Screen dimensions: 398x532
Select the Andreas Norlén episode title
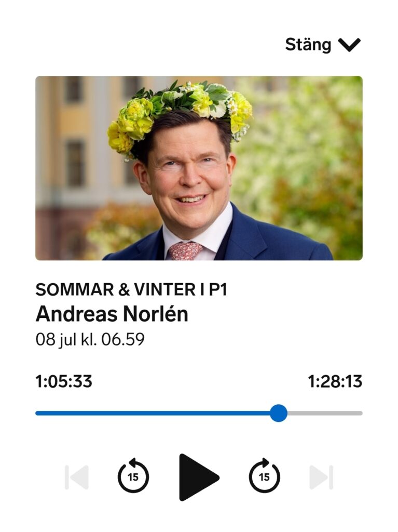click(112, 314)
